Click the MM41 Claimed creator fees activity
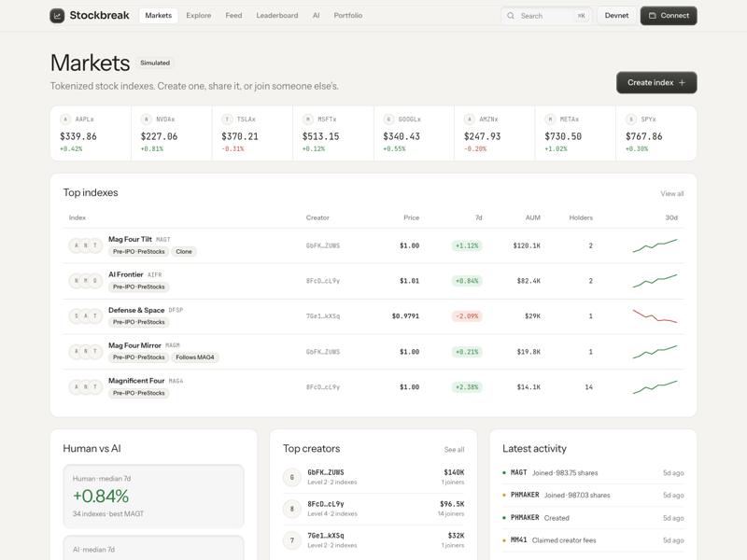Viewport: 747px width, 560px height. (593, 540)
